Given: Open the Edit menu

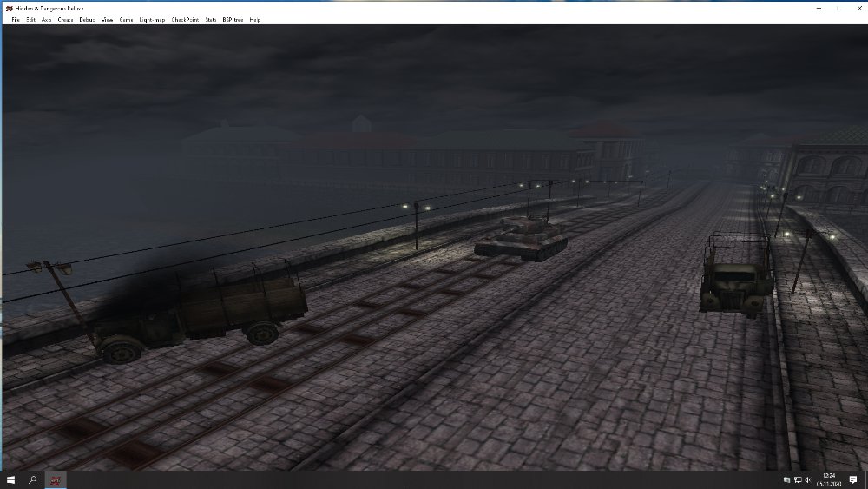Looking at the screenshot, I should pos(30,19).
